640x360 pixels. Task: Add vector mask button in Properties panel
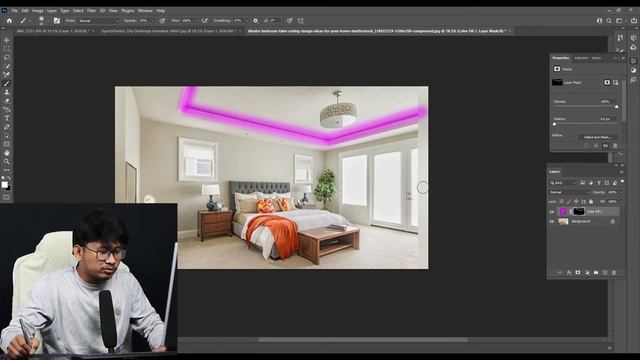pos(615,82)
